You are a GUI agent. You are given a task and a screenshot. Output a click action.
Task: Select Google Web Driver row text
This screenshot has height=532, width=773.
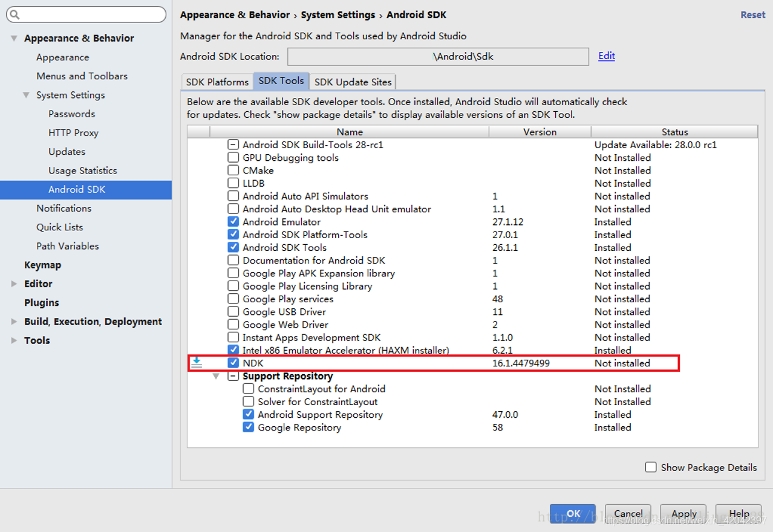pyautogui.click(x=285, y=325)
